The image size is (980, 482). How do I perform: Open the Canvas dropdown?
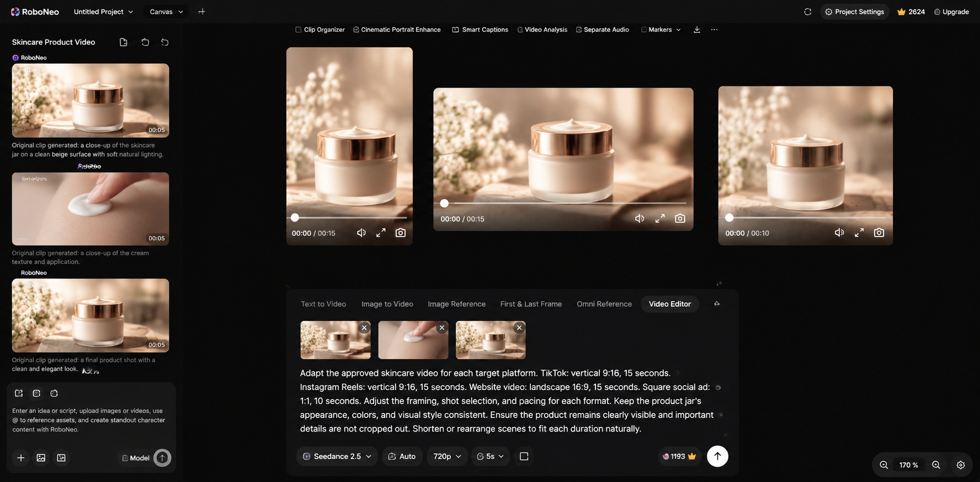tap(167, 12)
